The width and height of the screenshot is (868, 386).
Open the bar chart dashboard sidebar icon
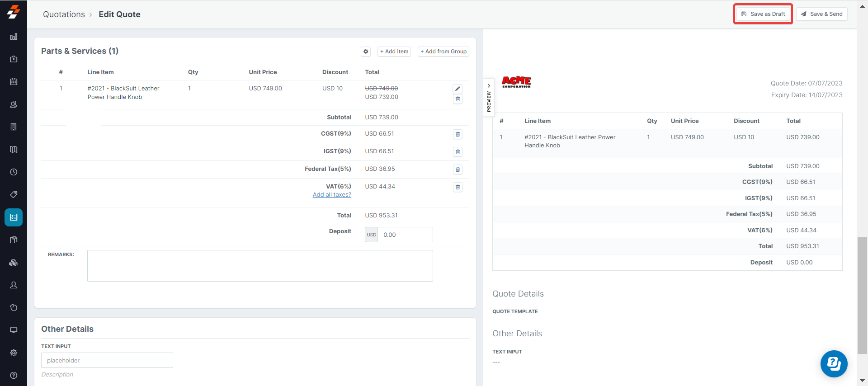click(x=14, y=37)
